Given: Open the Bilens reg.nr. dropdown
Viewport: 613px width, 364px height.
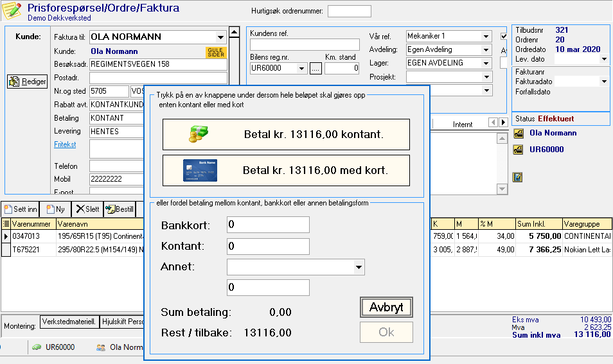Looking at the screenshot, I should point(301,68).
